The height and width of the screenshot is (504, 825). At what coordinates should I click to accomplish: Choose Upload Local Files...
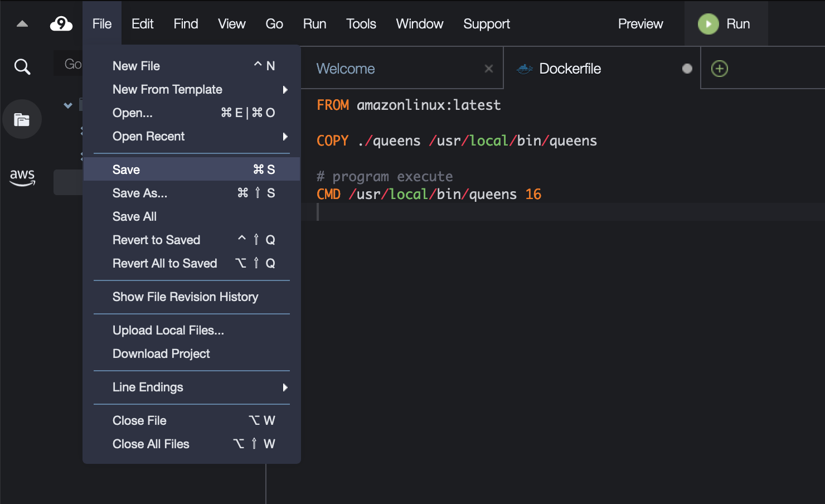(x=192, y=331)
